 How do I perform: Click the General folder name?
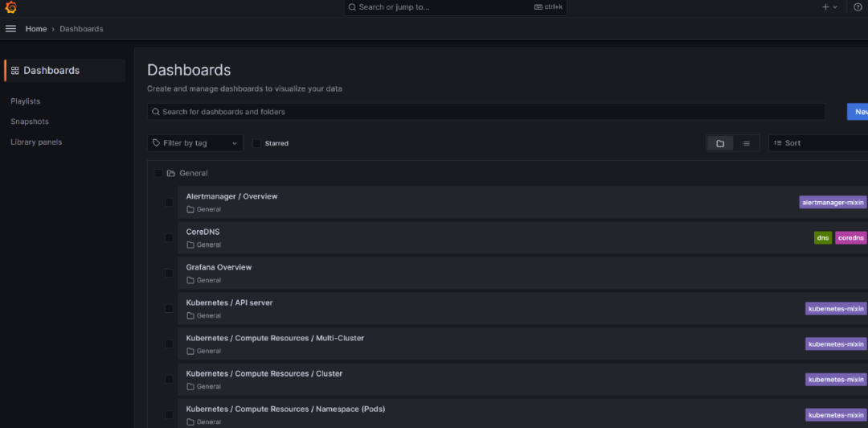194,174
